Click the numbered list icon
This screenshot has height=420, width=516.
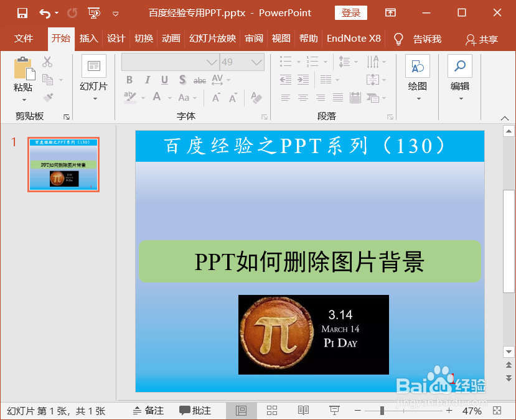click(312, 61)
